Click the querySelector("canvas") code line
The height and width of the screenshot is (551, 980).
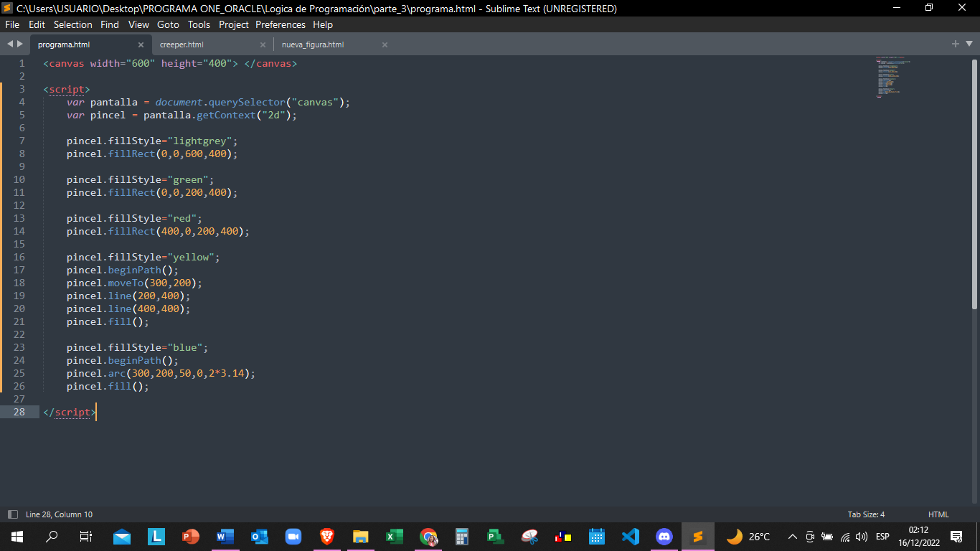pos(208,102)
